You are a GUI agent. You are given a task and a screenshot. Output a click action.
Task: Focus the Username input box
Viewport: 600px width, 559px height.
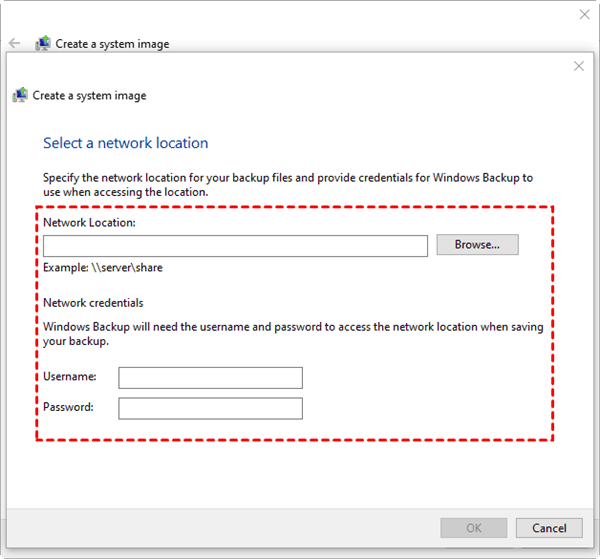pyautogui.click(x=210, y=377)
